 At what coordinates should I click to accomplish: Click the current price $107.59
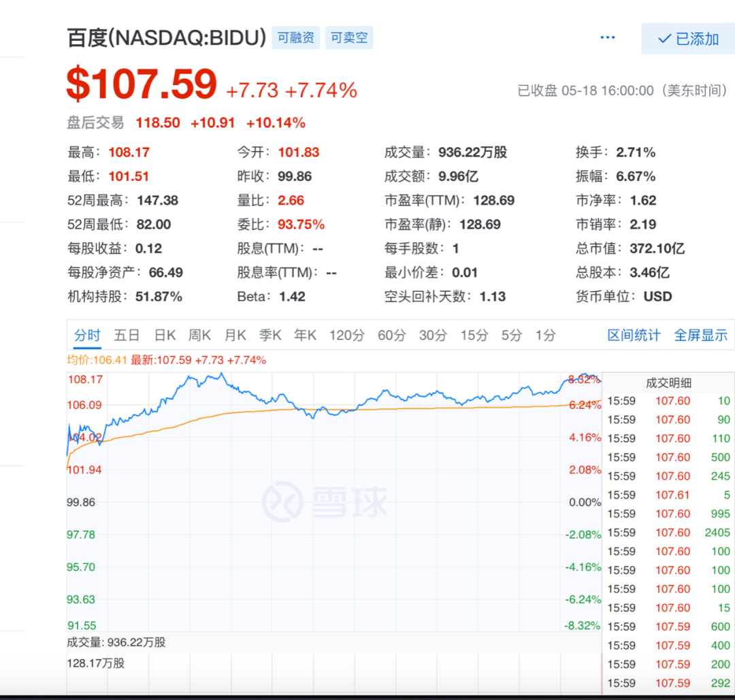point(142,84)
